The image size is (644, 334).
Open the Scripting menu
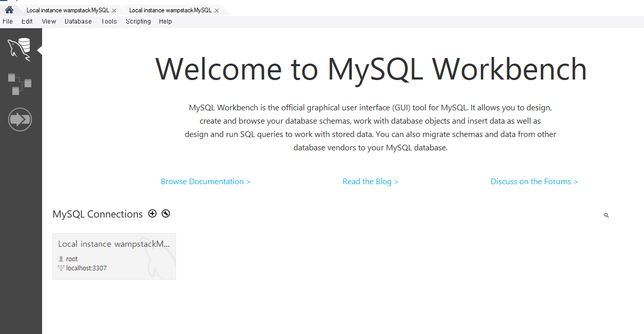(x=138, y=21)
